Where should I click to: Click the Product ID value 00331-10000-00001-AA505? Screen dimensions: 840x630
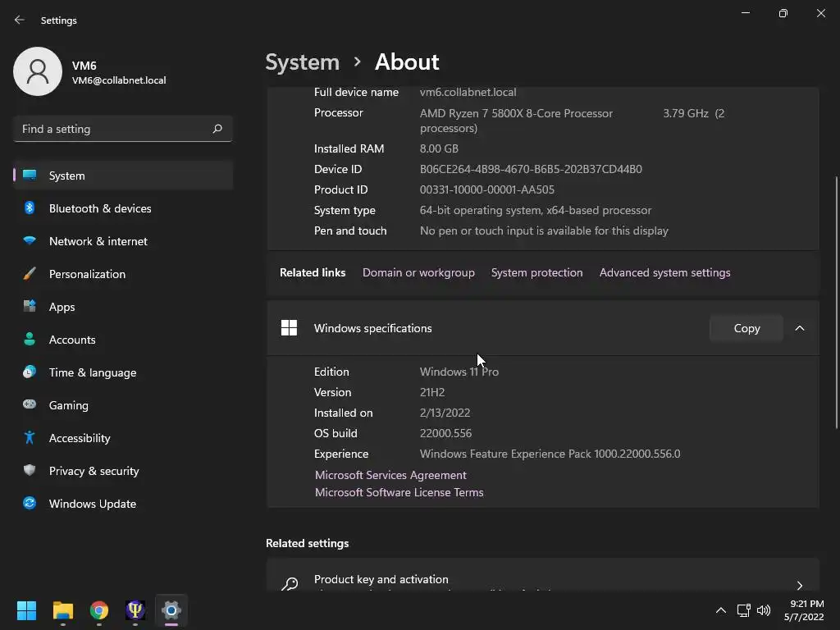click(487, 189)
